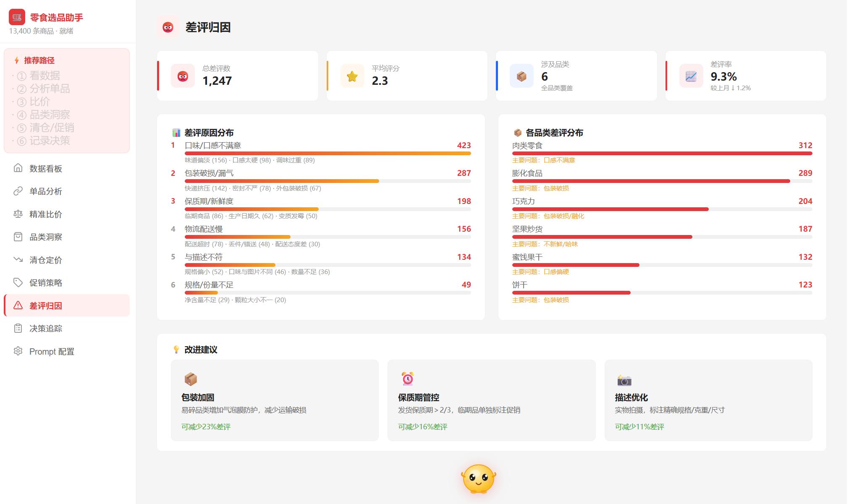Click 规格/份量不足 reason label
This screenshot has height=504, width=849.
tap(209, 285)
